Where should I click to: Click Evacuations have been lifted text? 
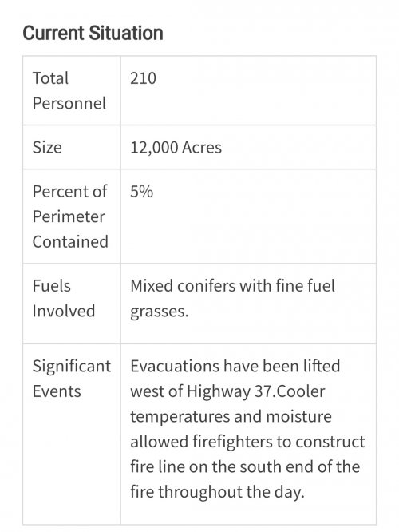point(235,366)
